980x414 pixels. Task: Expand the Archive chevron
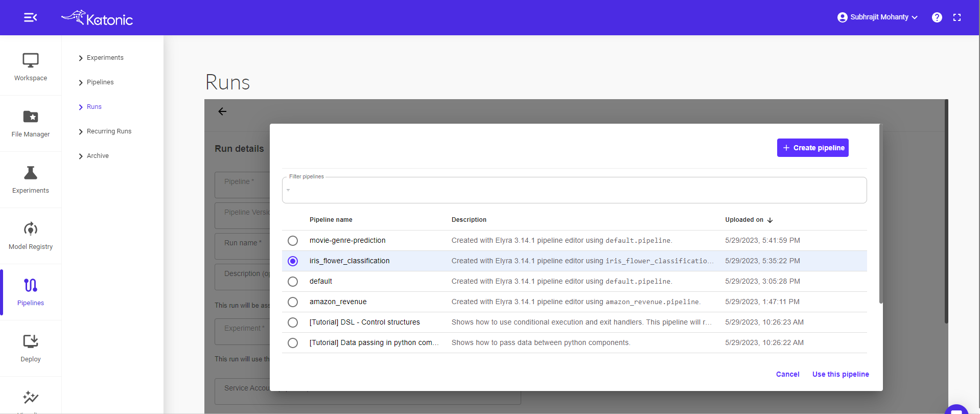(x=81, y=156)
